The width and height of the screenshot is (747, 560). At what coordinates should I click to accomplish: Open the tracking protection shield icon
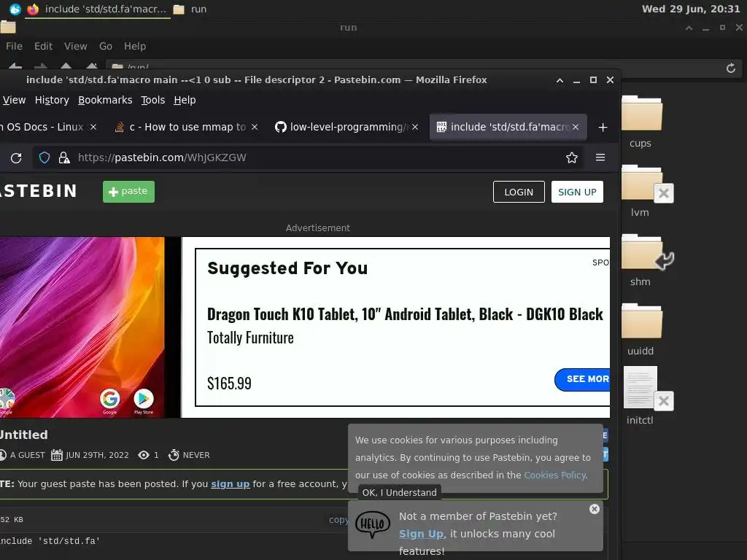point(44,157)
